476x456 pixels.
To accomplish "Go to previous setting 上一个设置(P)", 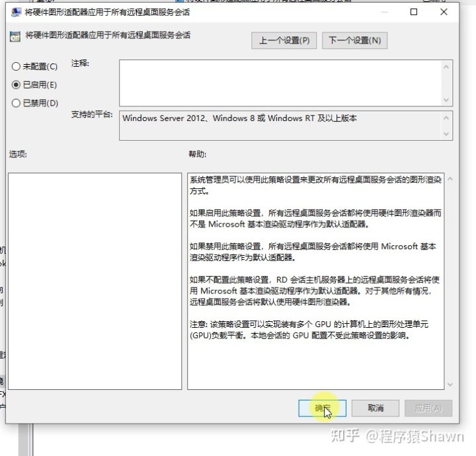I will 284,40.
